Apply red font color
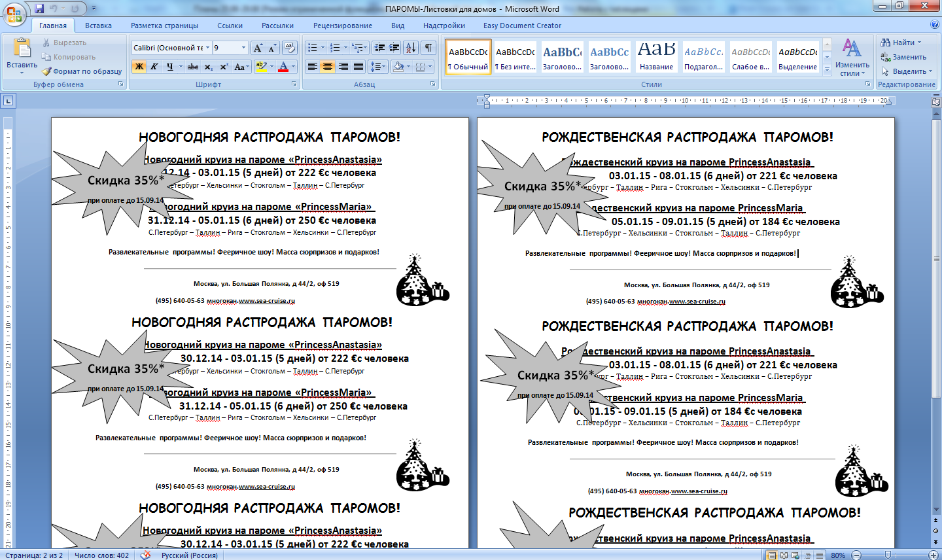Screen dimensions: 942x560 (x=283, y=67)
